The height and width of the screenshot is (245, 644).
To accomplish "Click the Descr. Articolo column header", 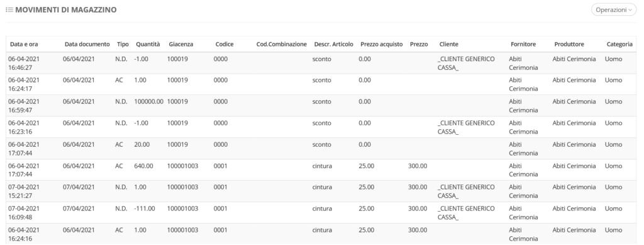I will pos(333,44).
